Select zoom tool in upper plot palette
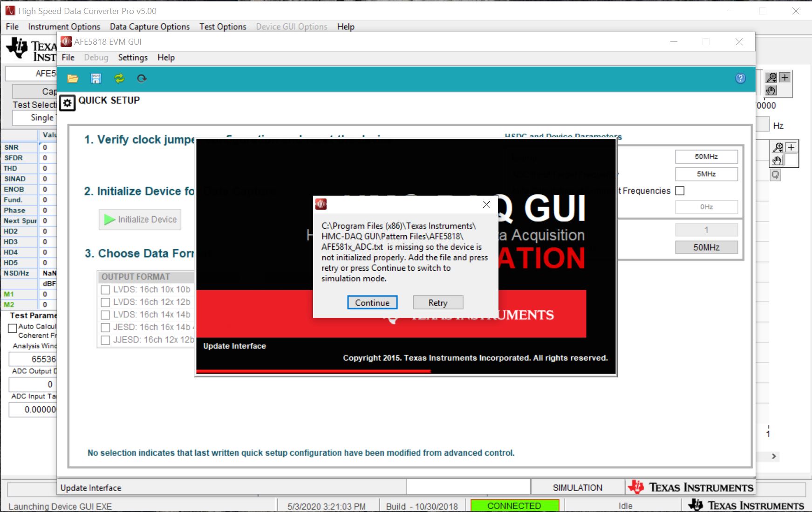The image size is (812, 512). [772, 77]
